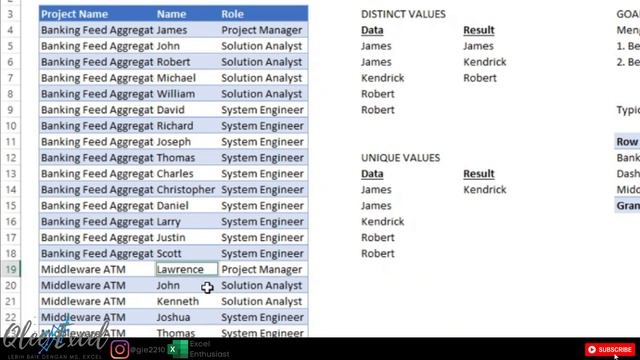
Task: Select the Data label under DISTINCT VALUES
Action: pos(372,30)
